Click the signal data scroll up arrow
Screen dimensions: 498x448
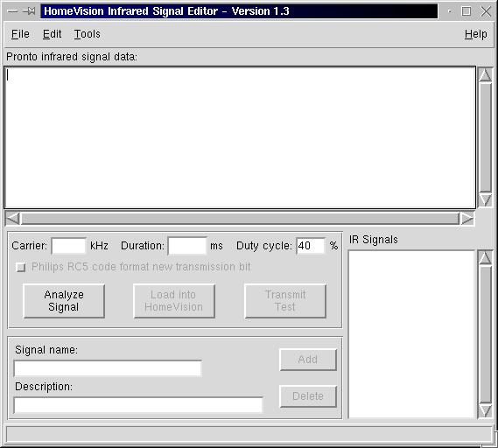(485, 75)
